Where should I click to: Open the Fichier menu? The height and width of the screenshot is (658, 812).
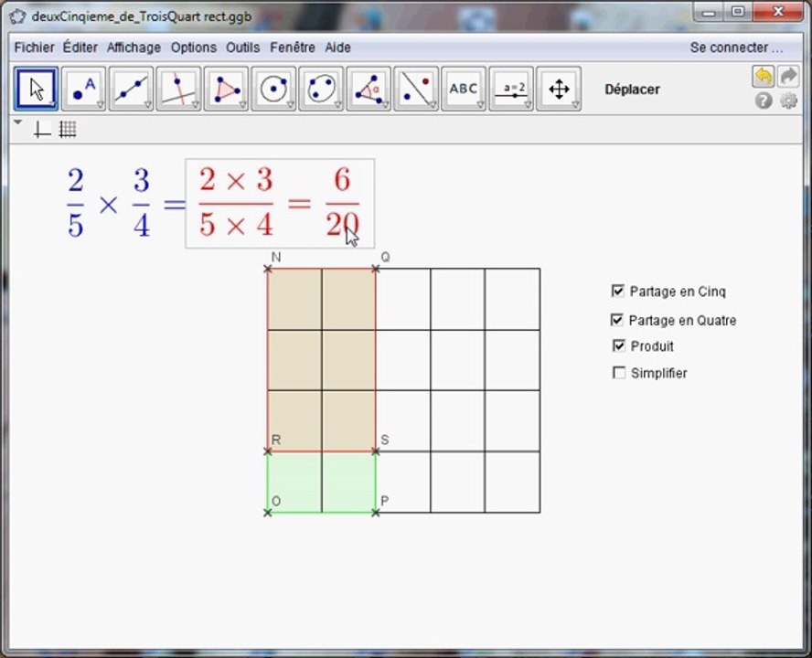tap(34, 48)
